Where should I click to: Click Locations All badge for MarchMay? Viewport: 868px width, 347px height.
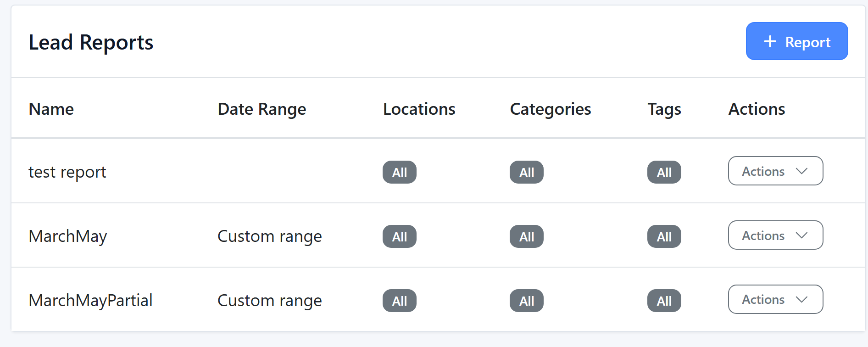tap(399, 237)
